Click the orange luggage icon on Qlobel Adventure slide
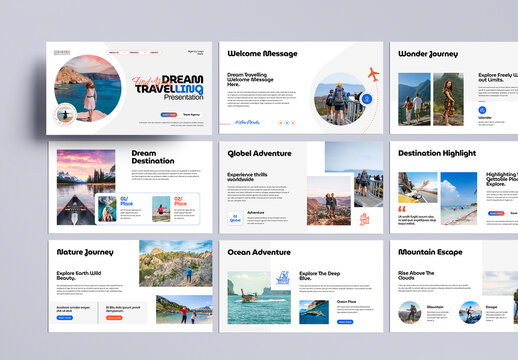This screenshot has height=360, width=518. [x=364, y=219]
